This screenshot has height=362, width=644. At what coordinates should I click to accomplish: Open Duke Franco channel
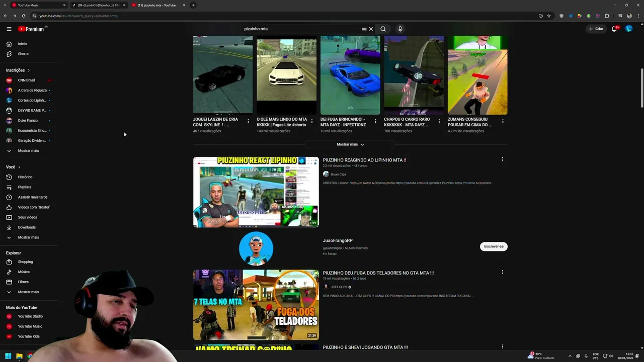[29, 121]
